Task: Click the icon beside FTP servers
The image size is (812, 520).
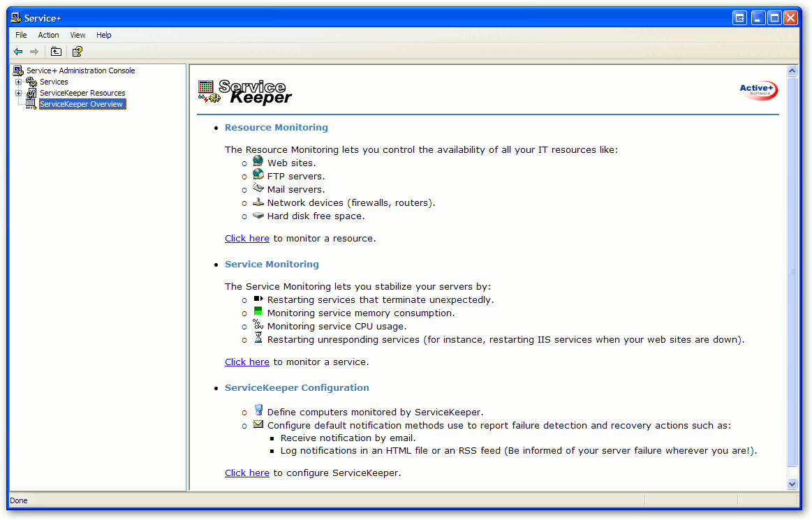Action: [x=258, y=174]
